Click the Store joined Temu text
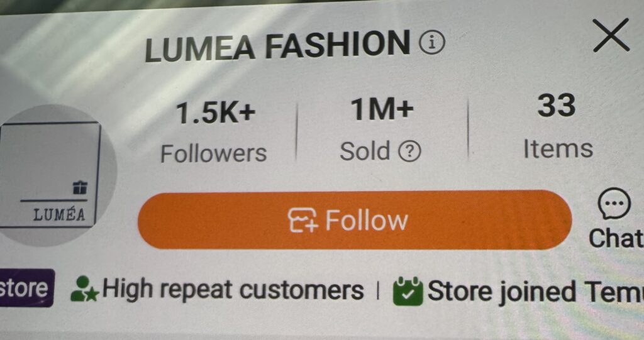 click(x=536, y=292)
